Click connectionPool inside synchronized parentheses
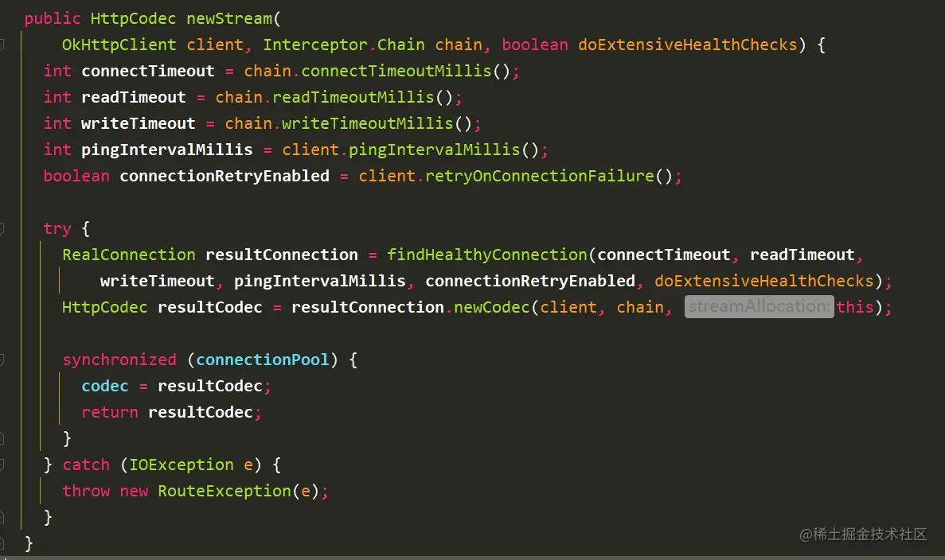The height and width of the screenshot is (560, 945). point(263,360)
